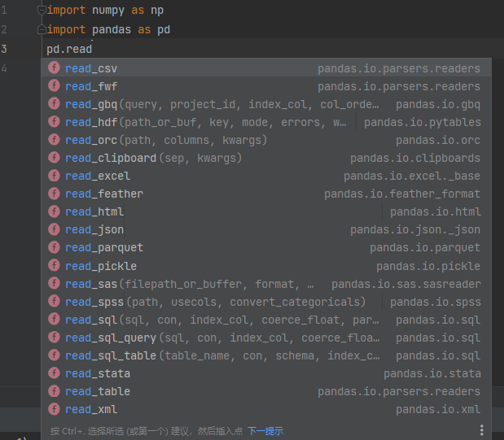504x440 pixels.
Task: Click the pandas.io.feather_format module label
Action: pos(402,194)
